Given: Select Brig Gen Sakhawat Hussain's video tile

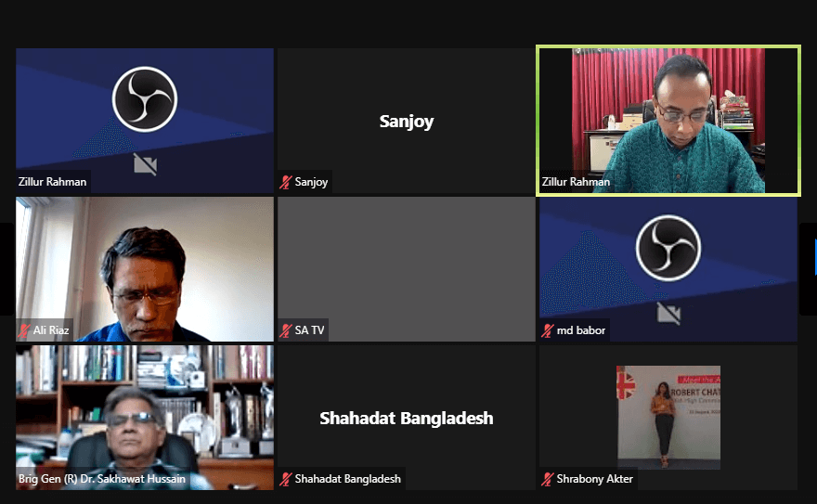Looking at the screenshot, I should coord(145,418).
